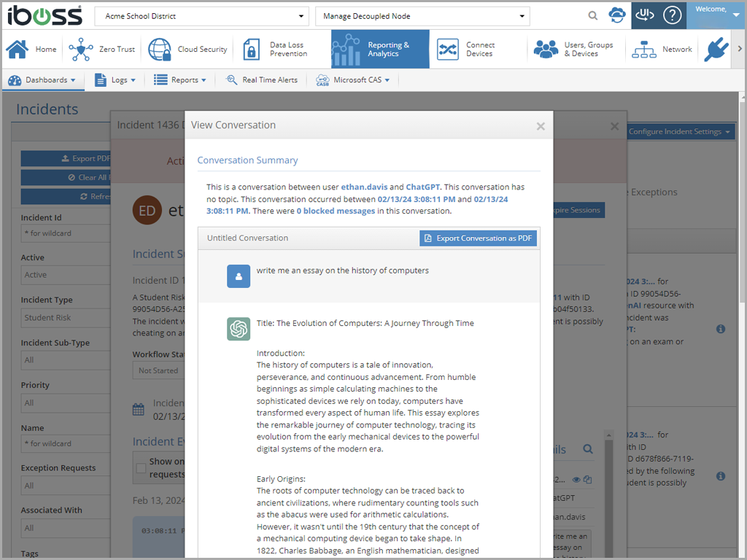Screen dimensions: 747x560
Task: Open the Acme School District dropdown
Action: [201, 16]
